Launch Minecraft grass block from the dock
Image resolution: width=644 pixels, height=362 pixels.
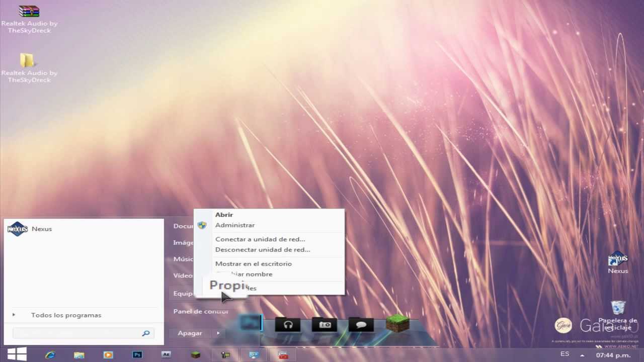point(398,323)
